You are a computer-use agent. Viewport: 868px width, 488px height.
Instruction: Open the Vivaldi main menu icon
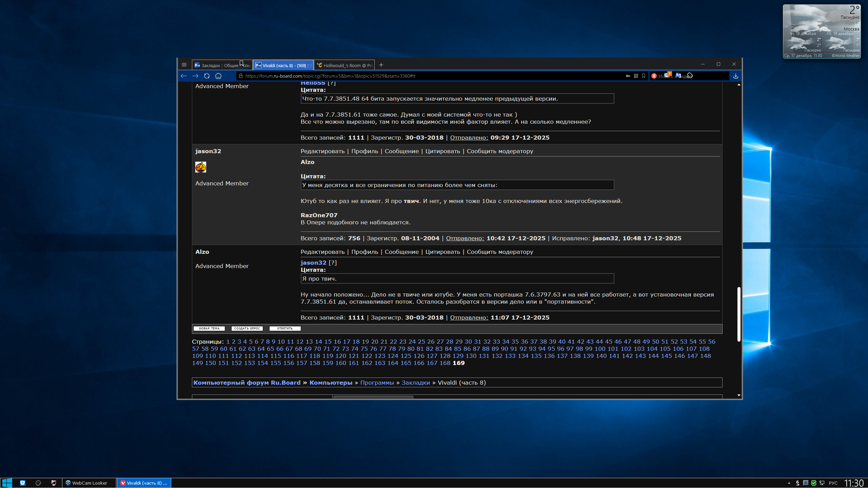pyautogui.click(x=184, y=65)
